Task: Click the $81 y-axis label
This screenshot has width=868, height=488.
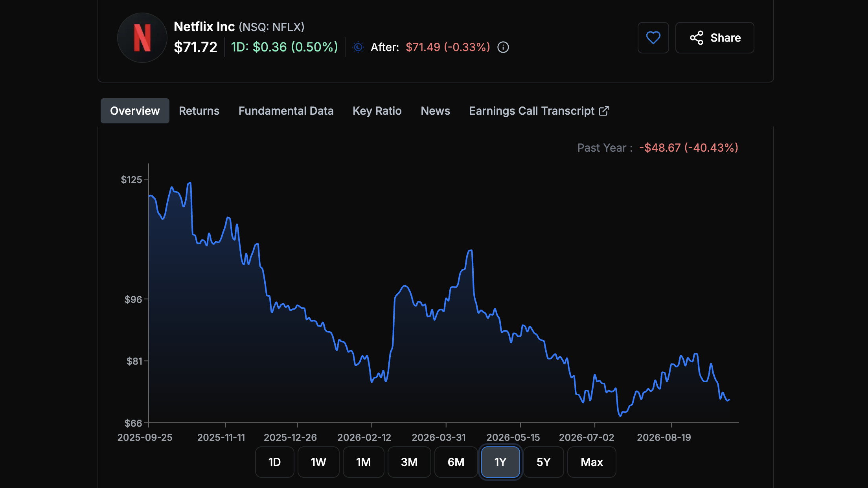Action: pyautogui.click(x=134, y=361)
